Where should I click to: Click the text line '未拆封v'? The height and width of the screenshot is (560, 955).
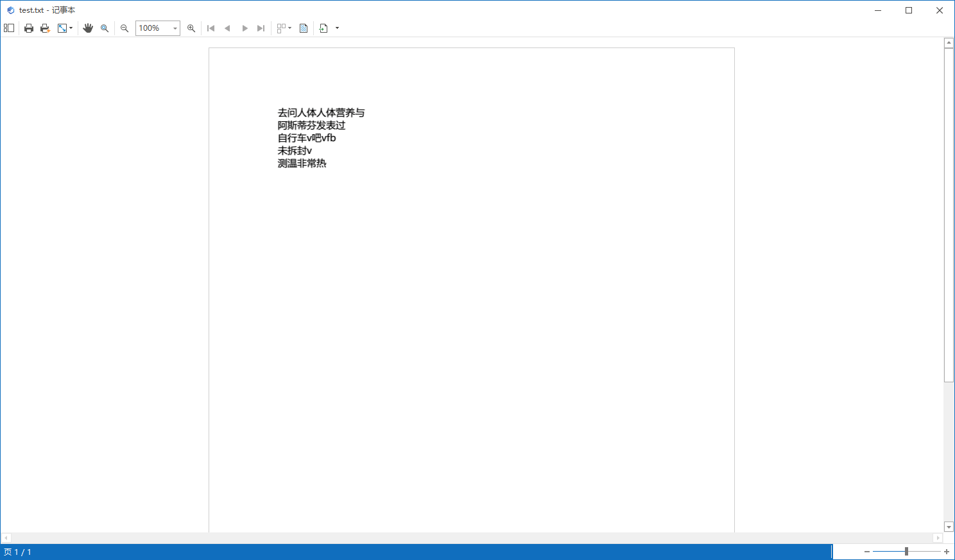pos(295,151)
